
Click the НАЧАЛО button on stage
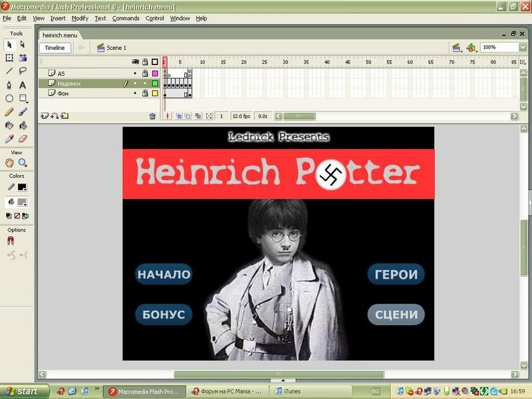coord(164,274)
